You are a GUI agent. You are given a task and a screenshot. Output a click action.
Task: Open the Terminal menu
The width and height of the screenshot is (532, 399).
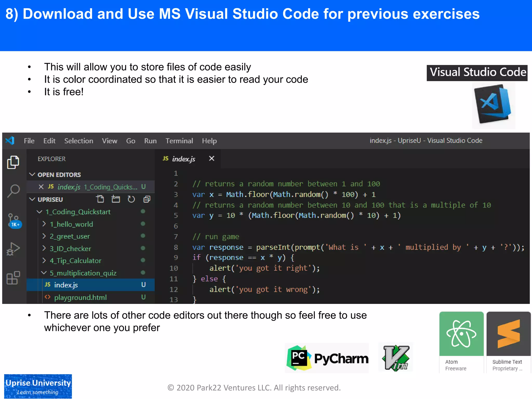[179, 141]
